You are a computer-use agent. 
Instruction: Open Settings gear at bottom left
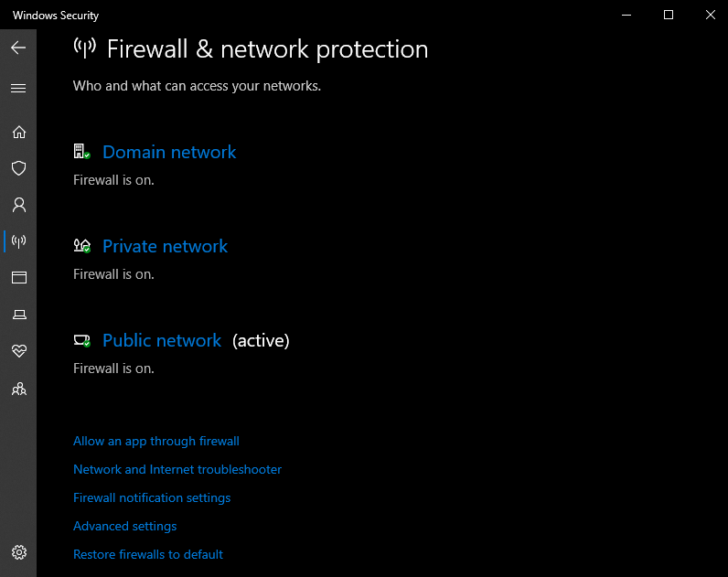coord(18,552)
